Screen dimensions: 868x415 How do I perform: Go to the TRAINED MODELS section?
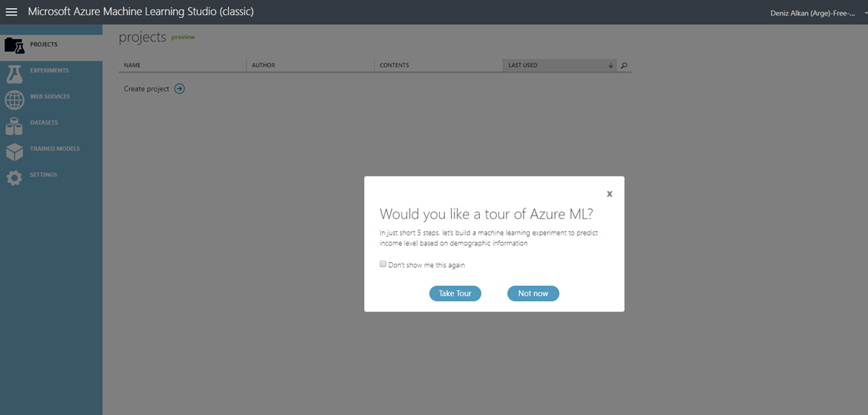(x=55, y=148)
